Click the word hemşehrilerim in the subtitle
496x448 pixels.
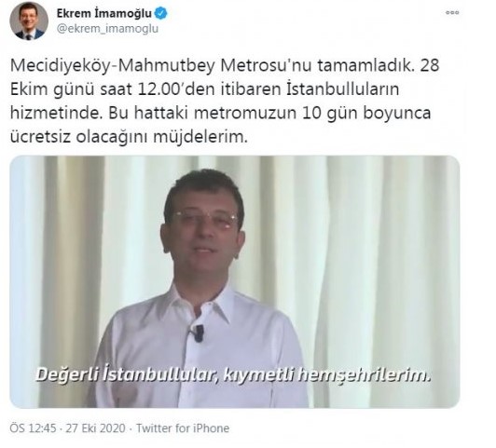click(365, 375)
